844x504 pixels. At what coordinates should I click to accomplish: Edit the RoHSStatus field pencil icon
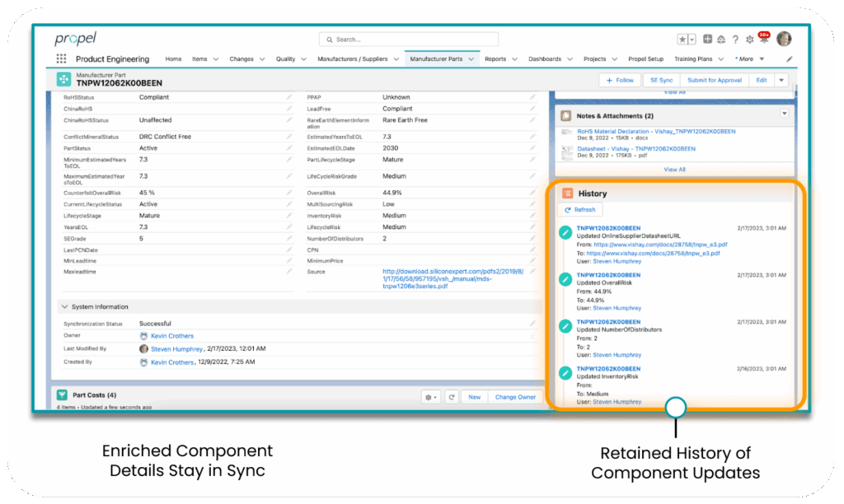pyautogui.click(x=289, y=97)
